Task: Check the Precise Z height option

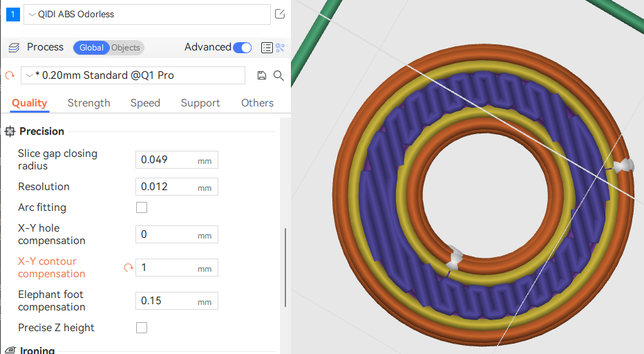Action: pos(142,328)
